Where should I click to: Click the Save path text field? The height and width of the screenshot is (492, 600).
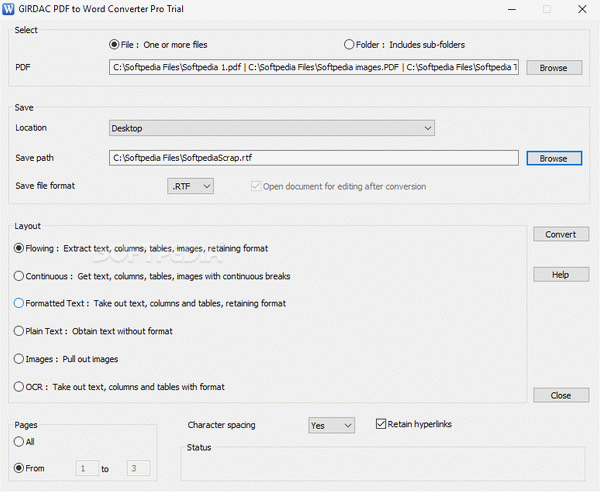click(x=314, y=158)
